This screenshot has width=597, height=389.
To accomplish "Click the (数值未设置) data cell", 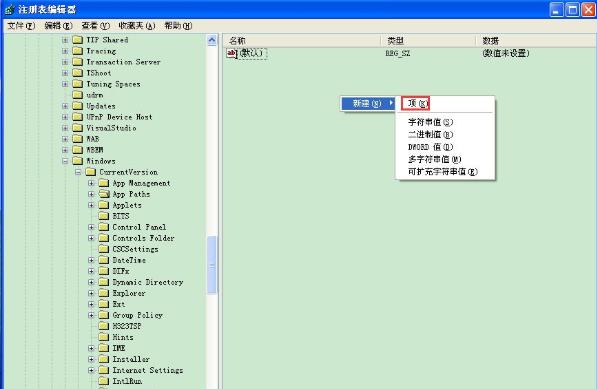I will click(x=506, y=53).
